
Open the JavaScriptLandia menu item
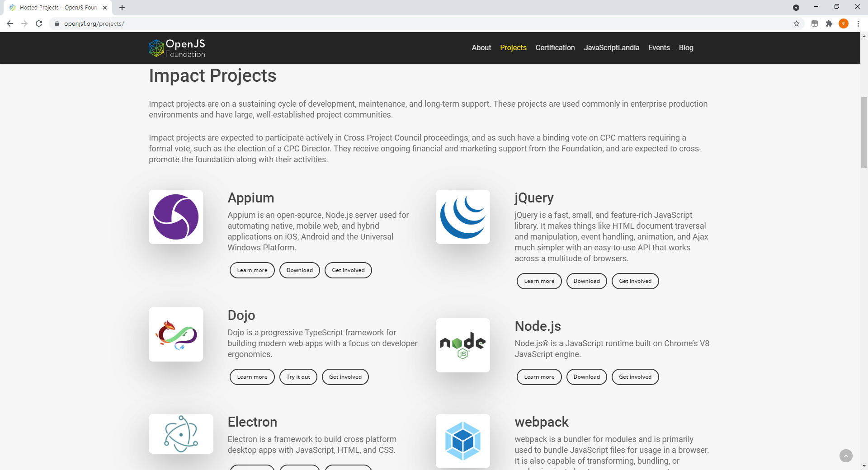tap(612, 47)
